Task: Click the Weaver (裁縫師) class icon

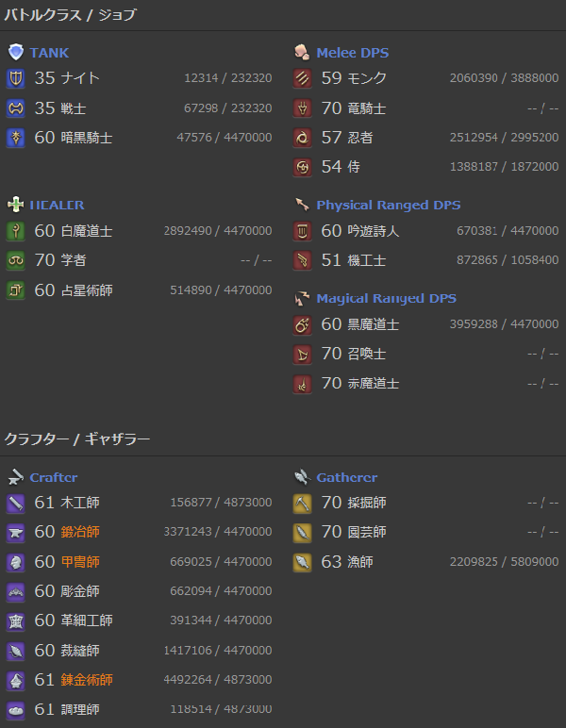Action: (16, 651)
